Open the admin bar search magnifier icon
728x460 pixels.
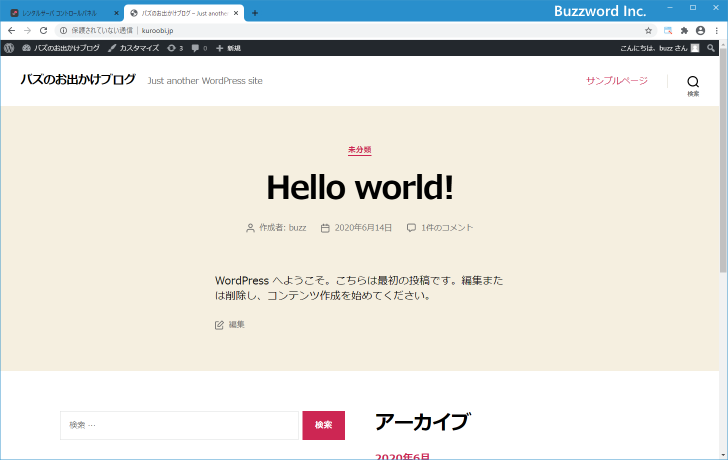[x=711, y=48]
